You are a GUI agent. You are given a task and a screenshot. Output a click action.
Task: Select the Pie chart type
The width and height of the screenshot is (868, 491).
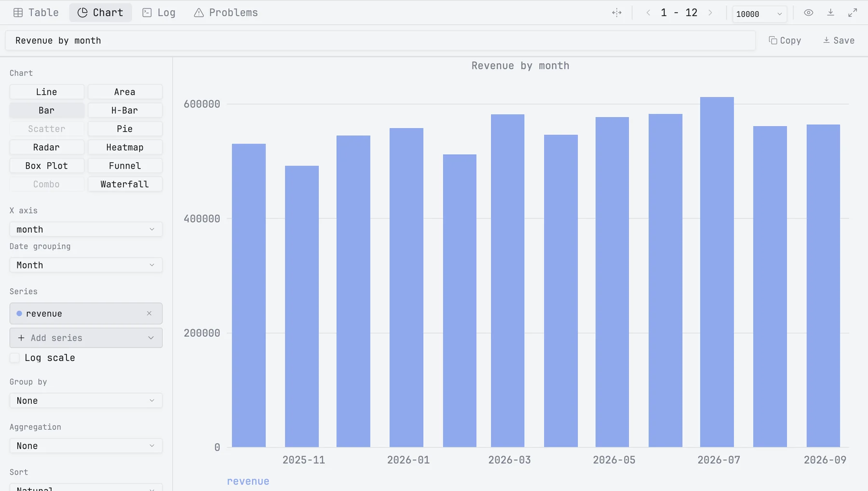point(125,129)
